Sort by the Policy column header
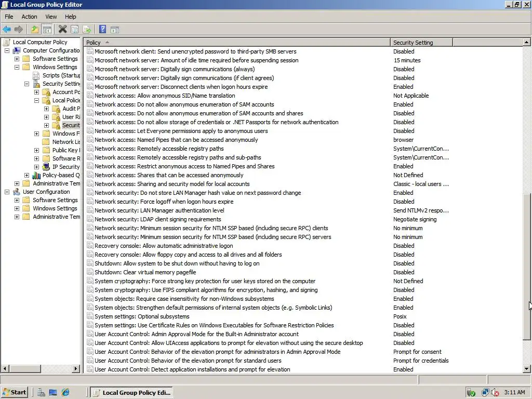Viewport: 532px width, 399px height. tap(237, 43)
